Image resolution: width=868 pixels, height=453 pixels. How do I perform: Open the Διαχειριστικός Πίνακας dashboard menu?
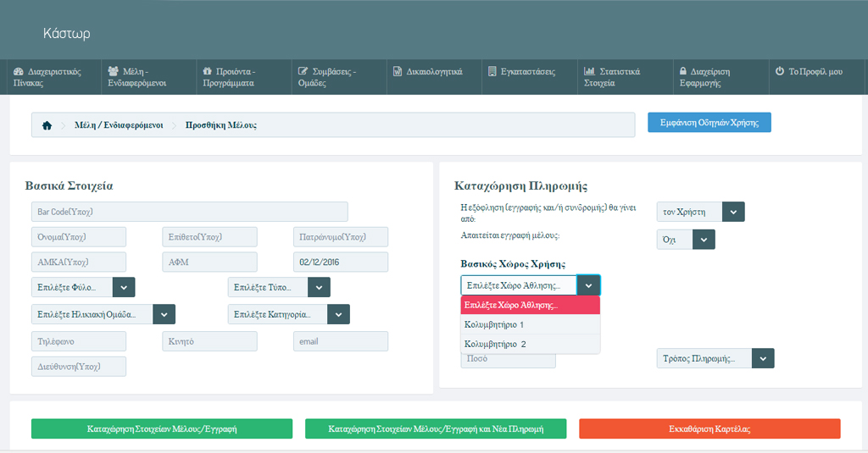47,77
